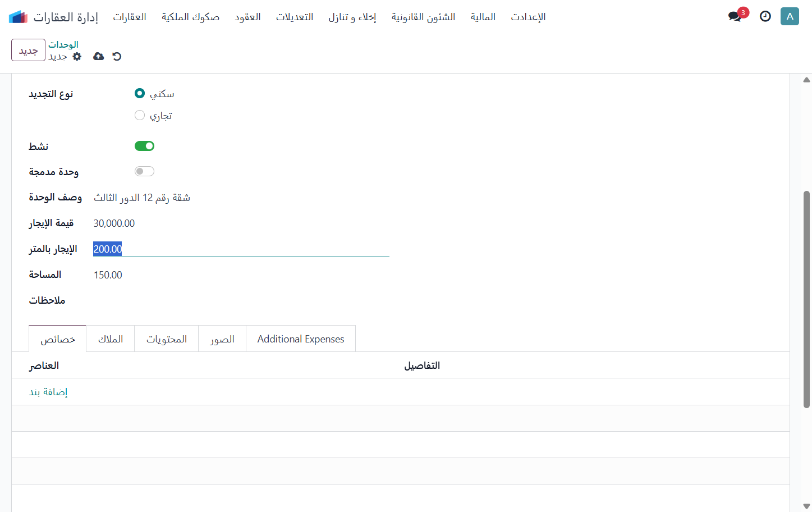Click the قيمة الإيجار value 30,000.00
Screen dimensions: 812x512
click(114, 223)
